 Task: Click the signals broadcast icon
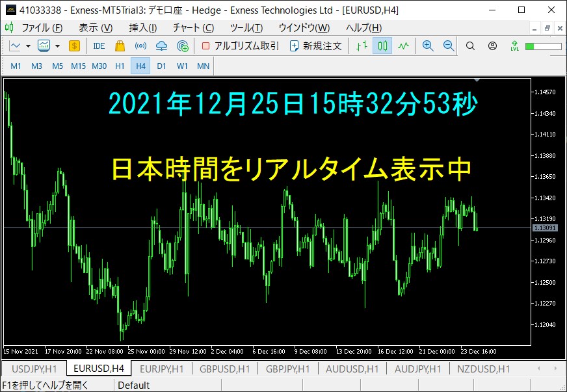pyautogui.click(x=140, y=46)
